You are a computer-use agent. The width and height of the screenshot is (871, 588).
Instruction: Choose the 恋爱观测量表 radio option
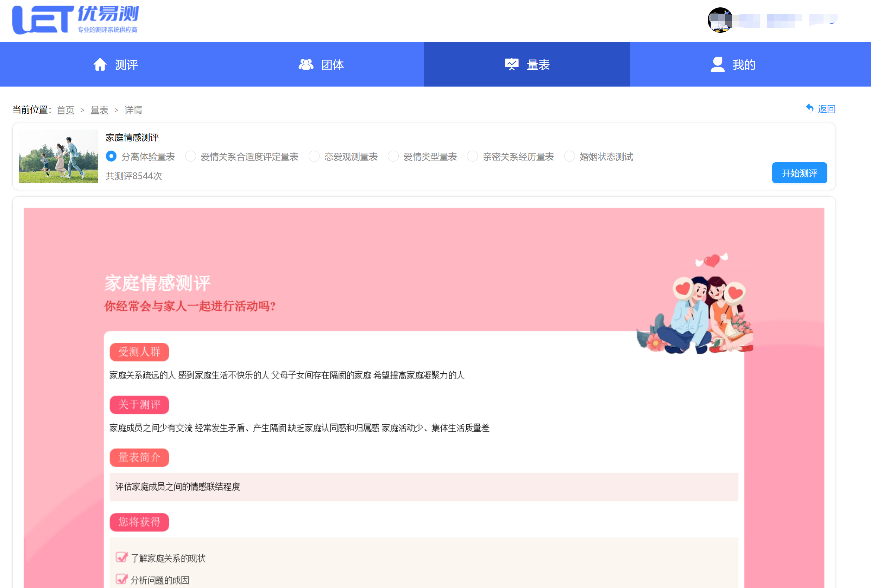314,156
